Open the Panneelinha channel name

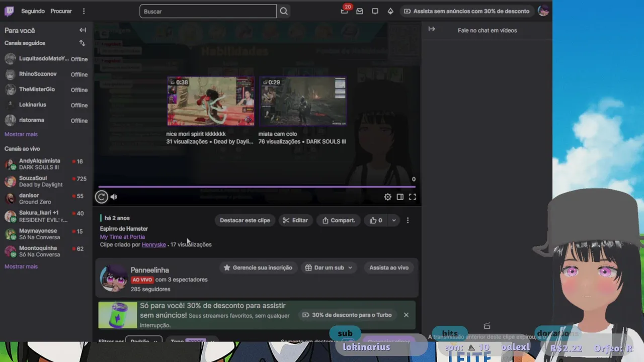point(150,270)
